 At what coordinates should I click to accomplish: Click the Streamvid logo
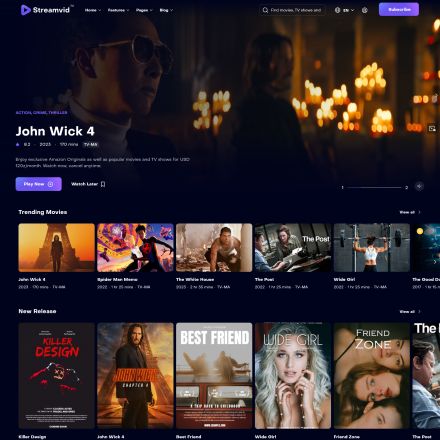pos(46,10)
